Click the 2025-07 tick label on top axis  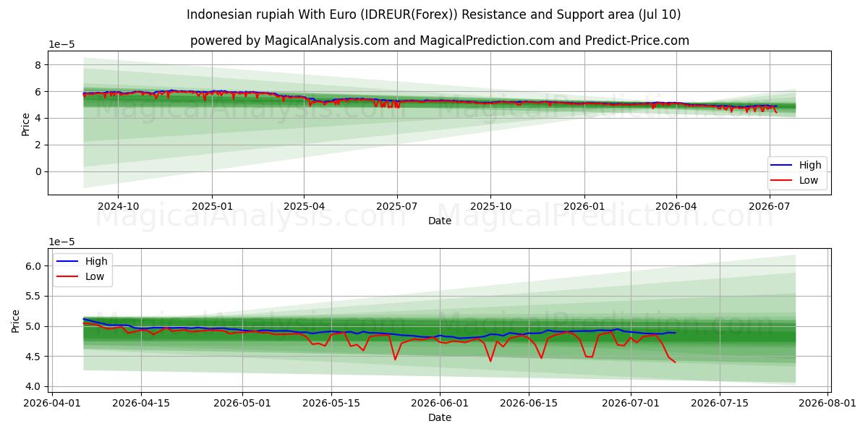(397, 206)
